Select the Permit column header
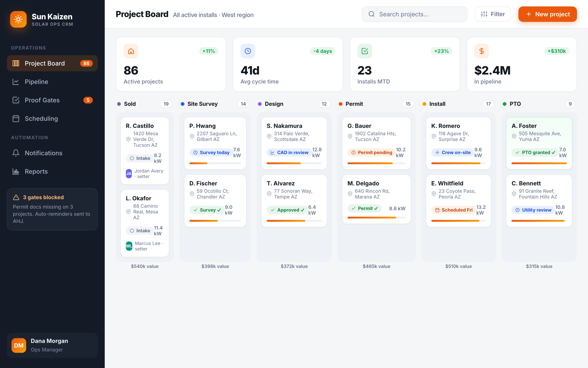The width and height of the screenshot is (588, 368). coord(376,104)
